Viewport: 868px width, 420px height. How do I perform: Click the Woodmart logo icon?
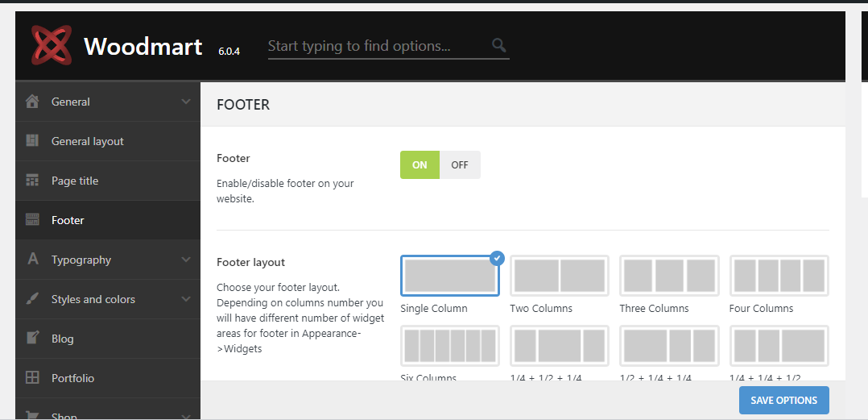[x=52, y=44]
